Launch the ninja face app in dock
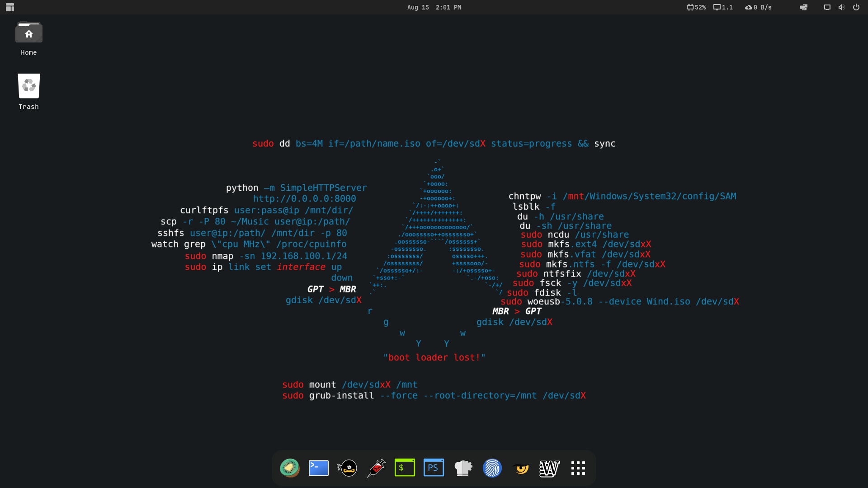Image resolution: width=868 pixels, height=488 pixels. point(347,468)
